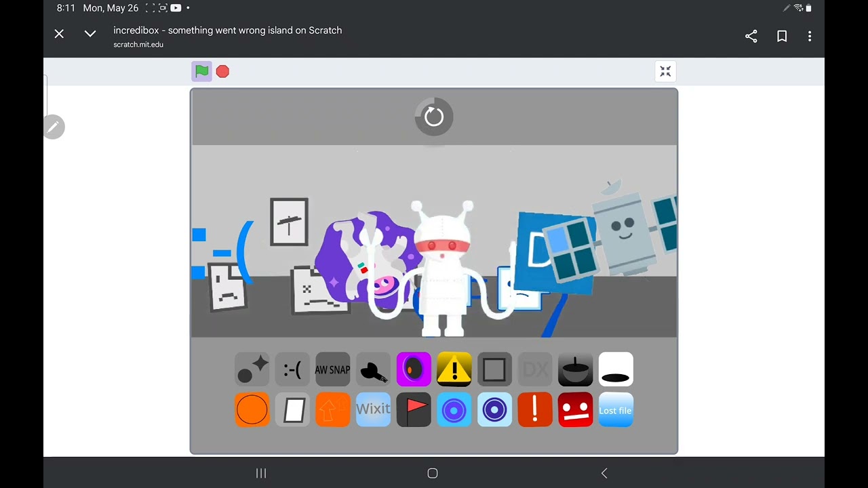Select the red exclamation mark sound icon
868x488 pixels.
coord(535,410)
